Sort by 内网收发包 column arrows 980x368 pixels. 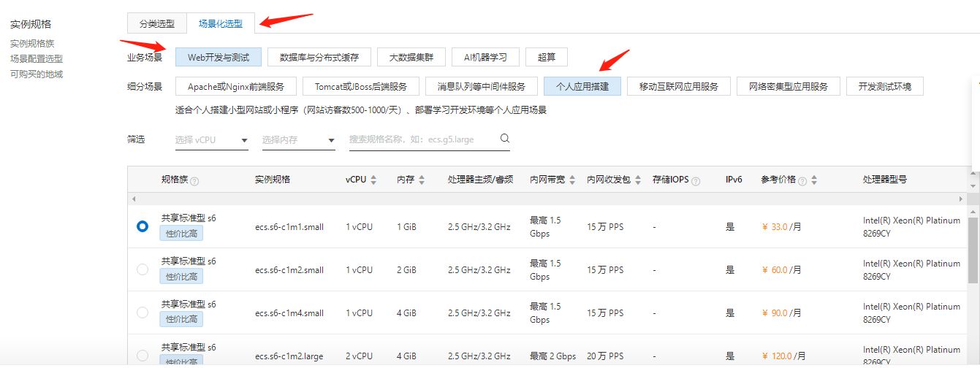638,180
